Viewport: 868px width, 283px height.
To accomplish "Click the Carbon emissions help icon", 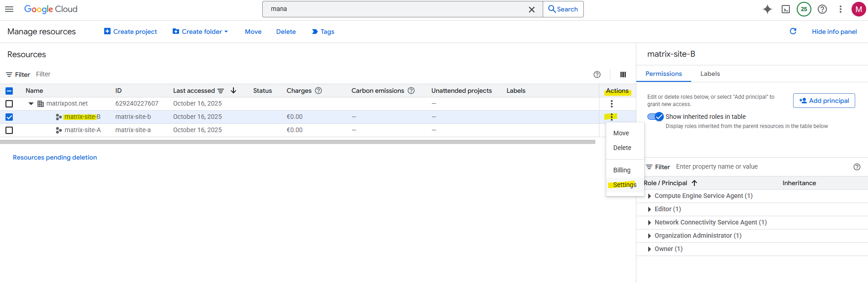I will coord(411,91).
